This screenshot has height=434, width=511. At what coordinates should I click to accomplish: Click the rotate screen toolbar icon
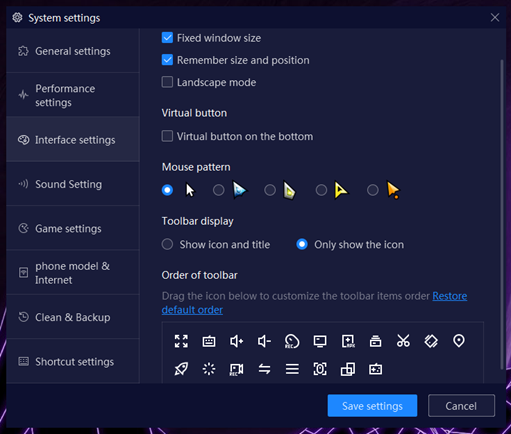click(431, 341)
